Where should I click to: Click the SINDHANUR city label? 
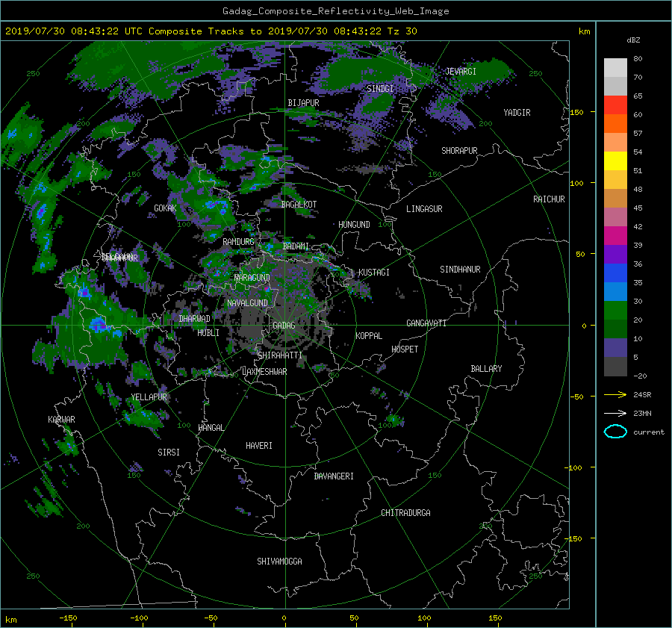tap(460, 270)
